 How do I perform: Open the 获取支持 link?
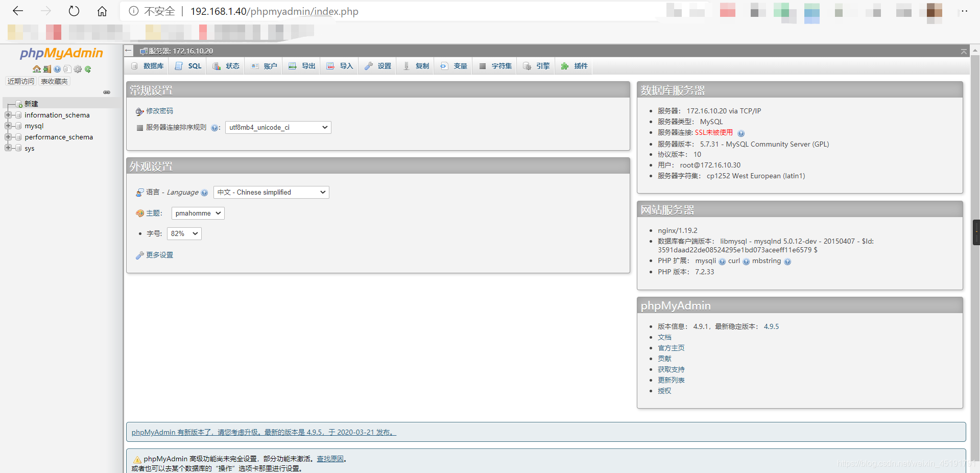[x=671, y=369]
